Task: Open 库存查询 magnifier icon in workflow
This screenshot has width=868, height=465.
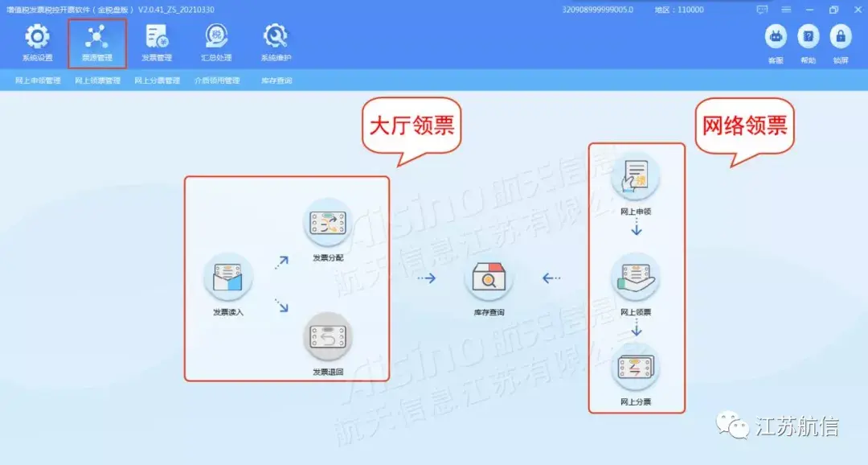Action: pos(489,277)
